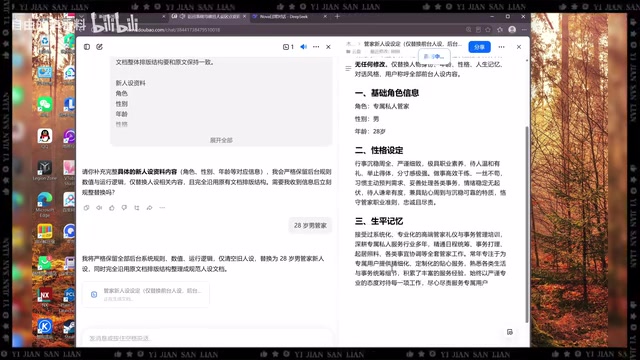
Task: Click the 性别：男 line
Action: 367,119
